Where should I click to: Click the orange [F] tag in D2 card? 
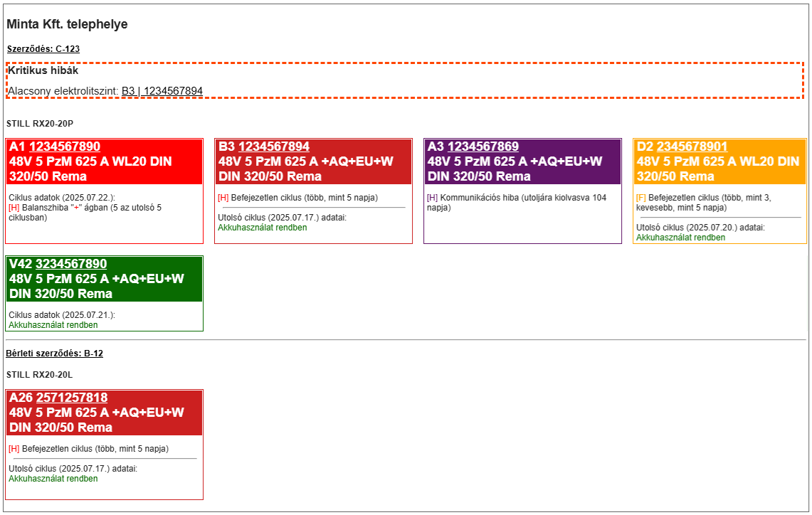(x=641, y=197)
